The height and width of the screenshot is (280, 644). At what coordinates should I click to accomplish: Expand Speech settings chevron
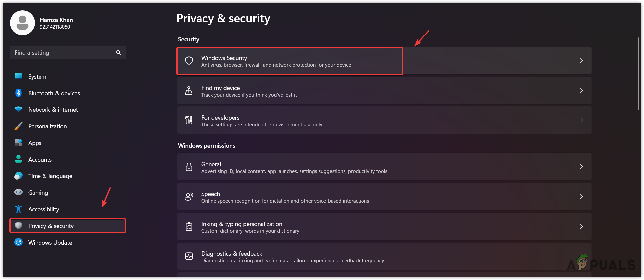click(x=581, y=196)
